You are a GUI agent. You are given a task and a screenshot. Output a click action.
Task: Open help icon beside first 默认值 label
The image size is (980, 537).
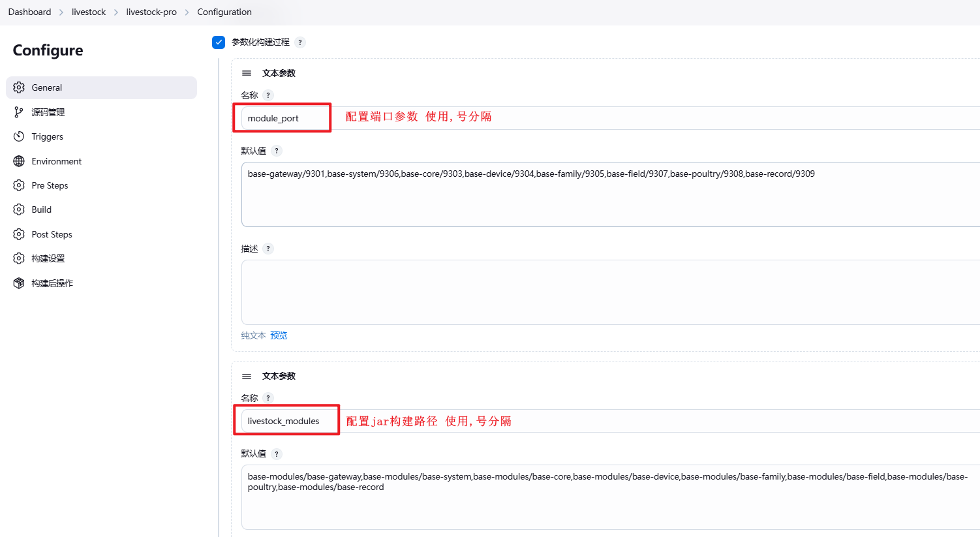pos(277,151)
